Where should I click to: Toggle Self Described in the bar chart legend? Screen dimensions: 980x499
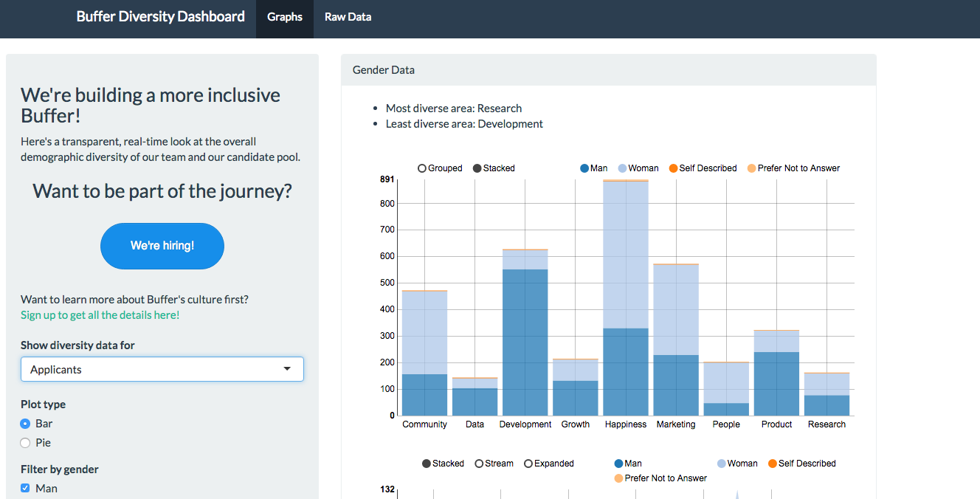pos(703,168)
